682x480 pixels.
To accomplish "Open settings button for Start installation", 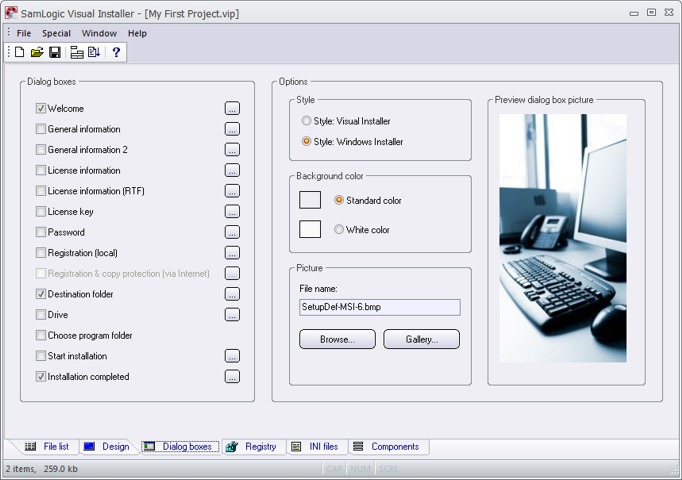I will [232, 356].
